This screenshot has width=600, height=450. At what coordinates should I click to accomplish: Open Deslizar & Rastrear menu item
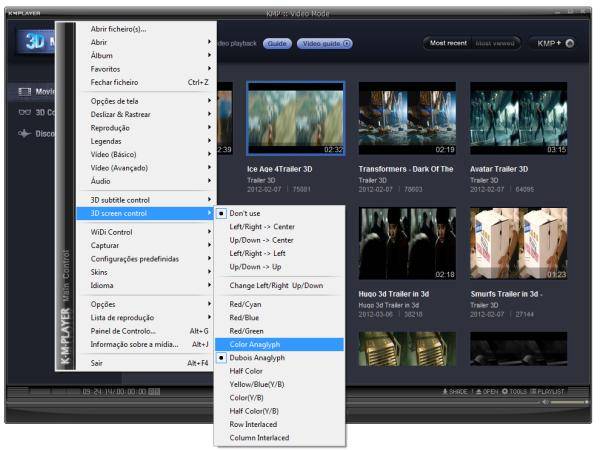pos(147,114)
